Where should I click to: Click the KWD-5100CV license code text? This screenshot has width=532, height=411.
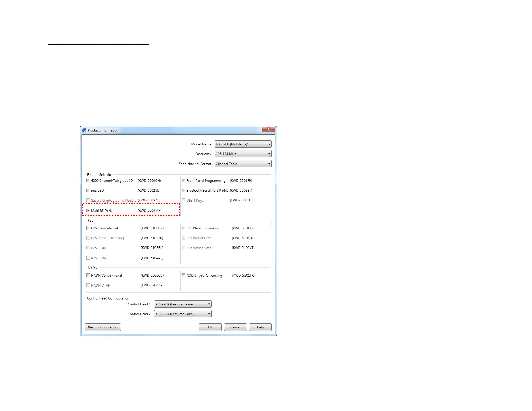152,228
